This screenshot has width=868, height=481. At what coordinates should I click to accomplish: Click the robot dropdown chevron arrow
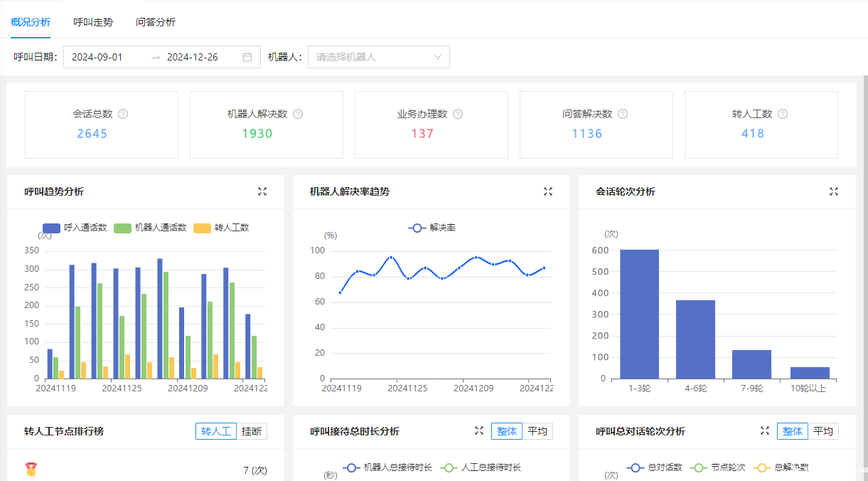click(x=438, y=57)
